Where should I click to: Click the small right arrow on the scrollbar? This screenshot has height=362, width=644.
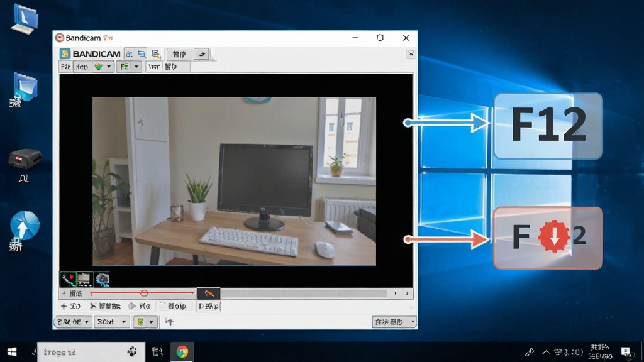[x=395, y=293]
